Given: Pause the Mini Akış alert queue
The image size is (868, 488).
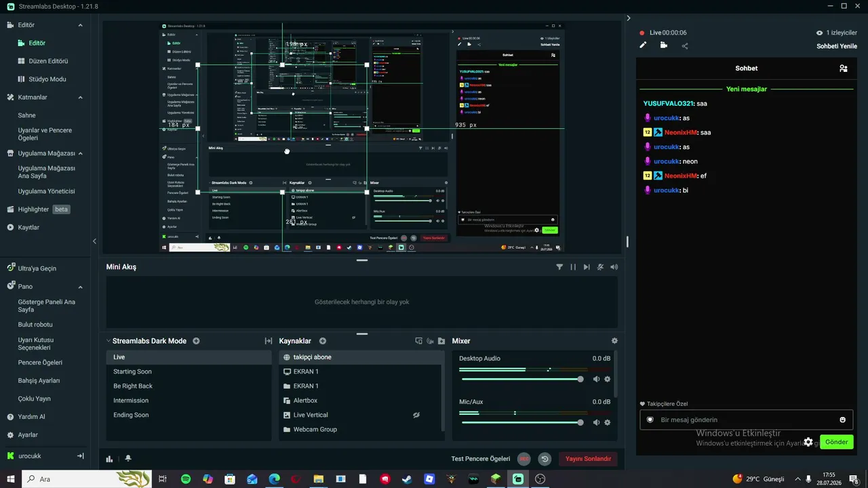Looking at the screenshot, I should [x=573, y=267].
